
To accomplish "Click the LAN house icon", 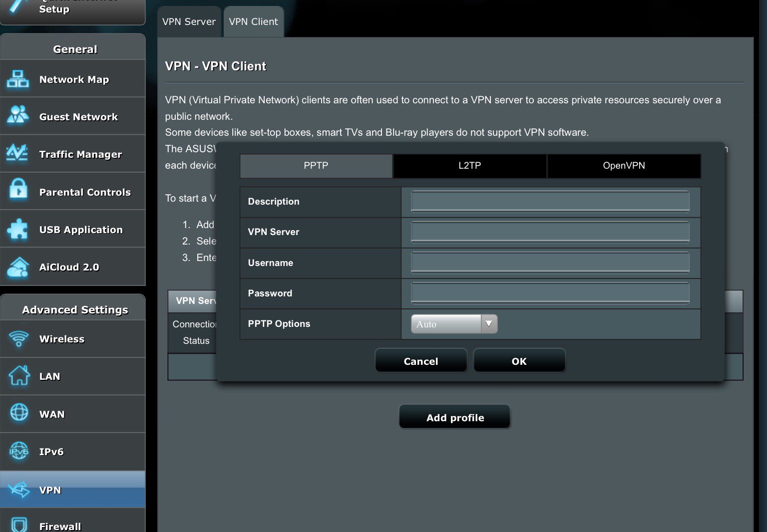I will [19, 376].
